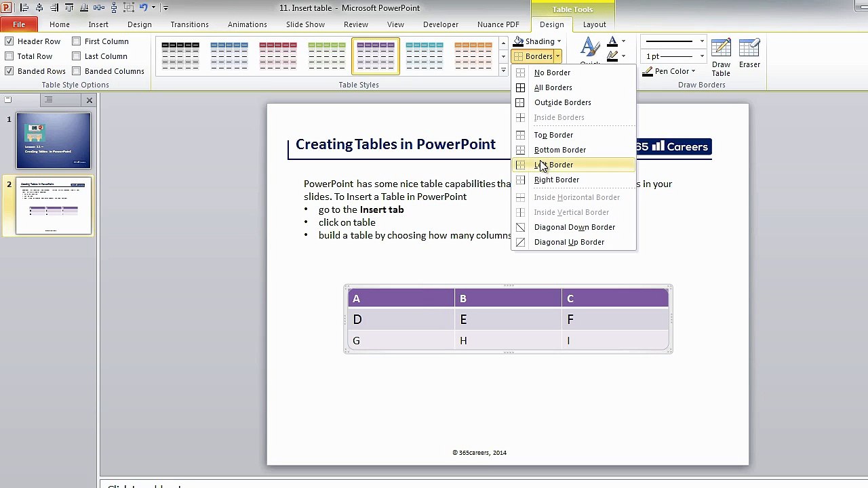Toggle the Borders dropdown arrow
The height and width of the screenshot is (488, 868).
558,56
